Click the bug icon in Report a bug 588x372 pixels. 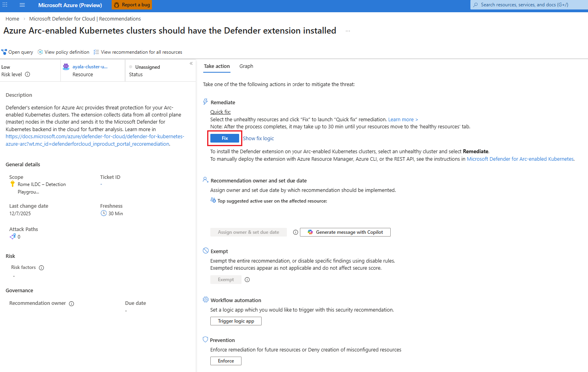point(116,5)
